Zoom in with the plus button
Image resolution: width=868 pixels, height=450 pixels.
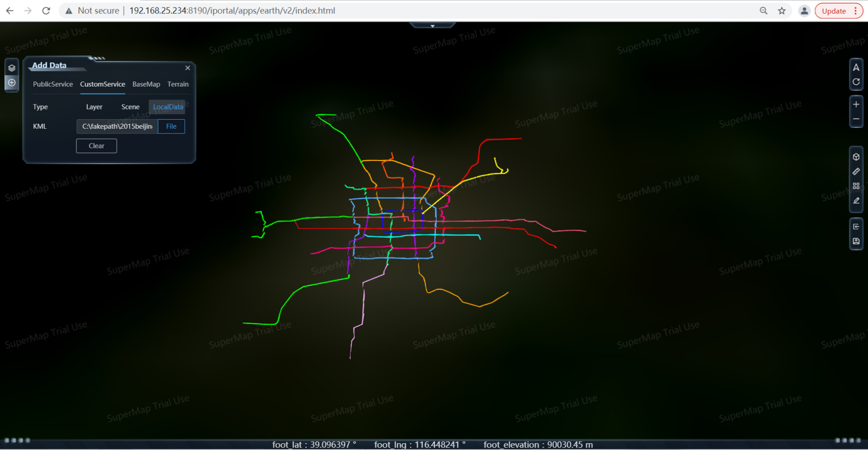click(x=856, y=105)
